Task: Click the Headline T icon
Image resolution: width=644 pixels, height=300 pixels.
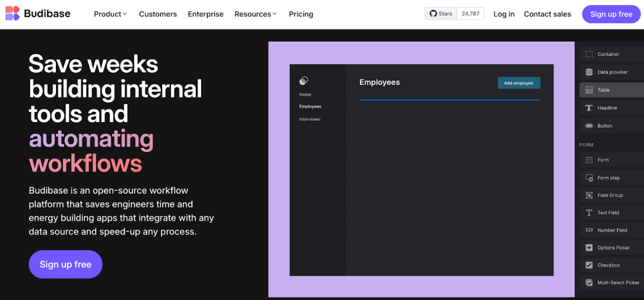Action: point(589,108)
